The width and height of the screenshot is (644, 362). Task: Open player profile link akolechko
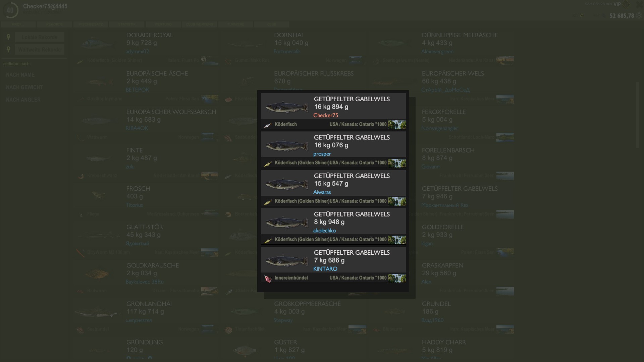coord(324,231)
